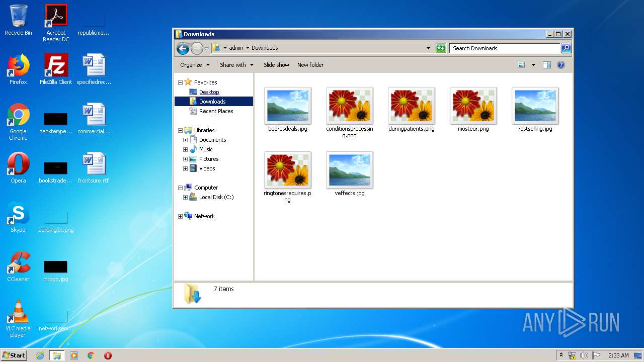Select Downloads in navigation pane
644x362 pixels.
(213, 102)
